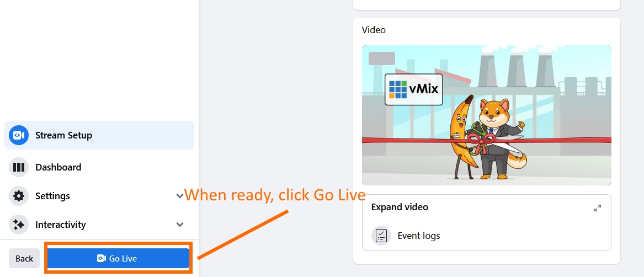The height and width of the screenshot is (277, 644).
Task: Click the Interactivity sparkles icon
Action: 19,225
